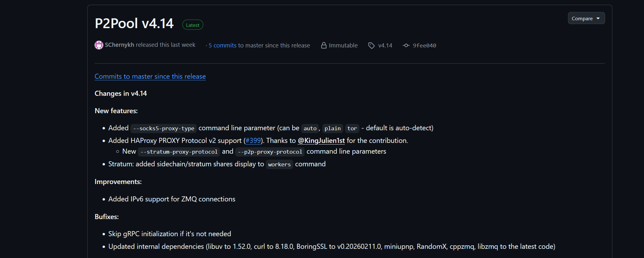This screenshot has width=644, height=258.
Task: Open SChernykh's profile name link
Action: 119,45
